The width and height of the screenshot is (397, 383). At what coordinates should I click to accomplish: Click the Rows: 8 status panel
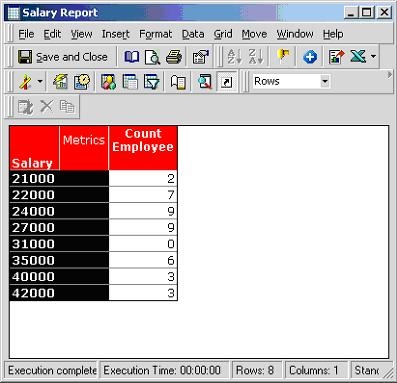pyautogui.click(x=257, y=370)
